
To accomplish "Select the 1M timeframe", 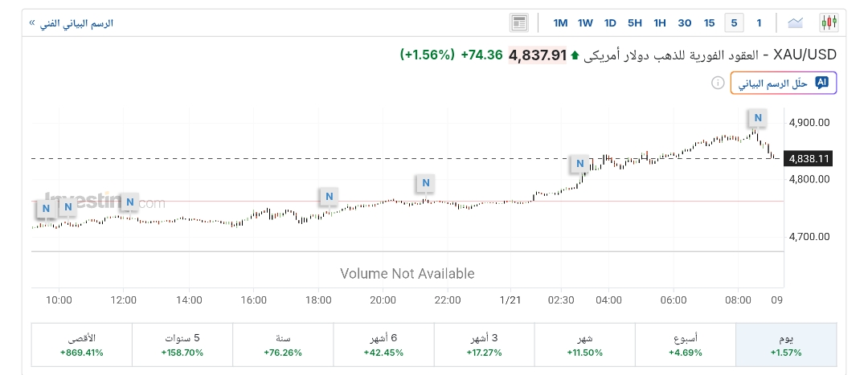I will (x=560, y=22).
